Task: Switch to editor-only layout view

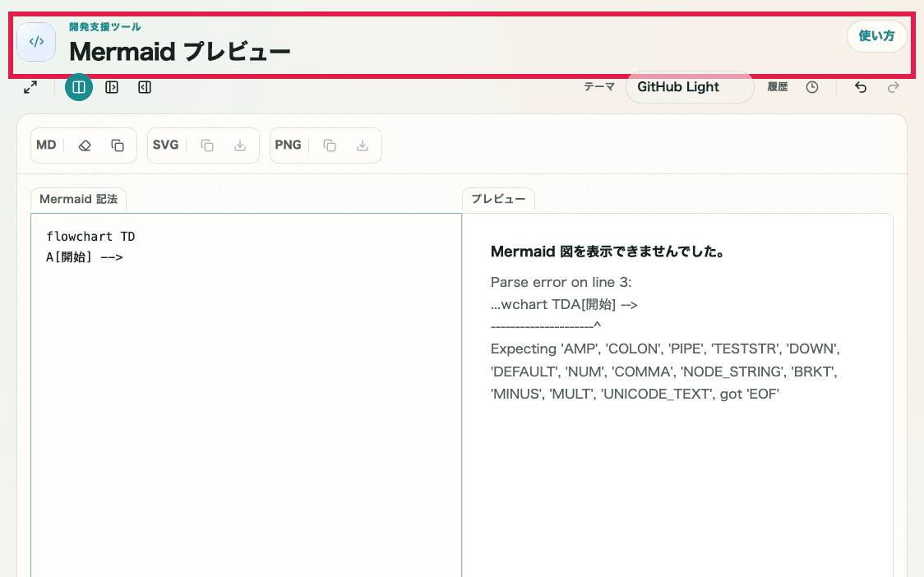Action: pyautogui.click(x=112, y=86)
